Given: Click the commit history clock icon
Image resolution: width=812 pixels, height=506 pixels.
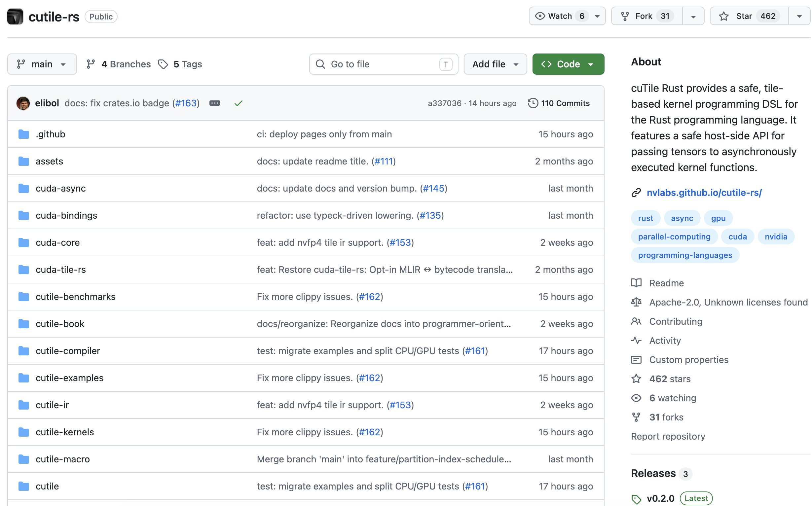Looking at the screenshot, I should pos(533,103).
